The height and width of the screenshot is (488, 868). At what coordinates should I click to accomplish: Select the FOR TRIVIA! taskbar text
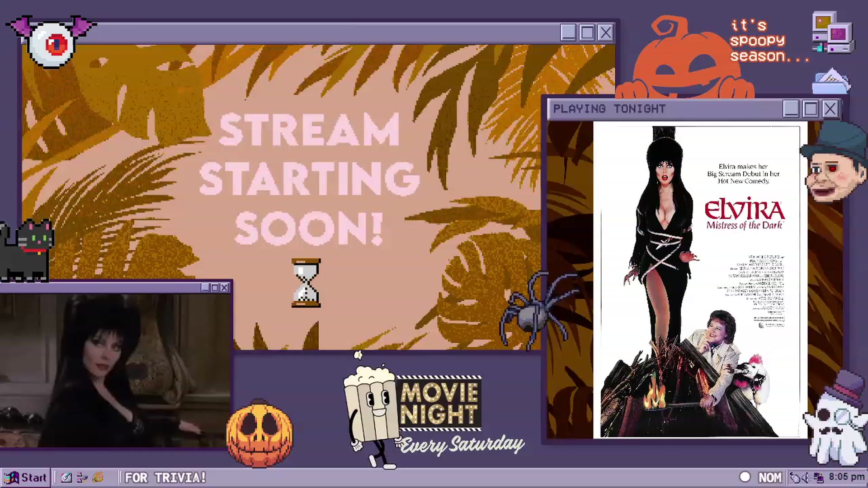coord(165,478)
